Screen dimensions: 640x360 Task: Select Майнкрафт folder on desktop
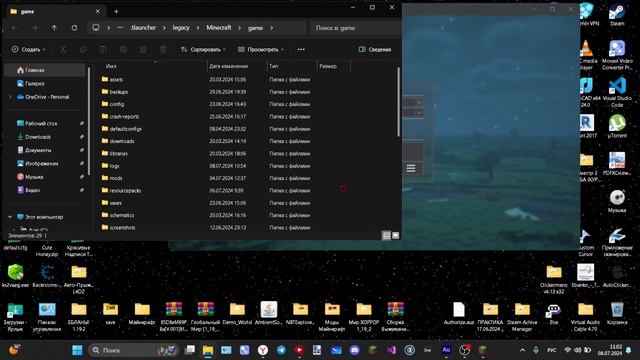[142, 313]
